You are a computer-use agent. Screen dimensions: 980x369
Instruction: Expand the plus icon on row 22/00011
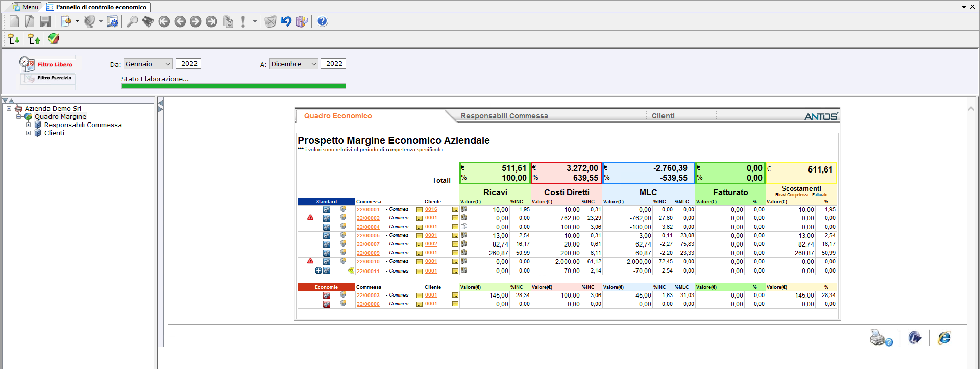[x=318, y=271]
